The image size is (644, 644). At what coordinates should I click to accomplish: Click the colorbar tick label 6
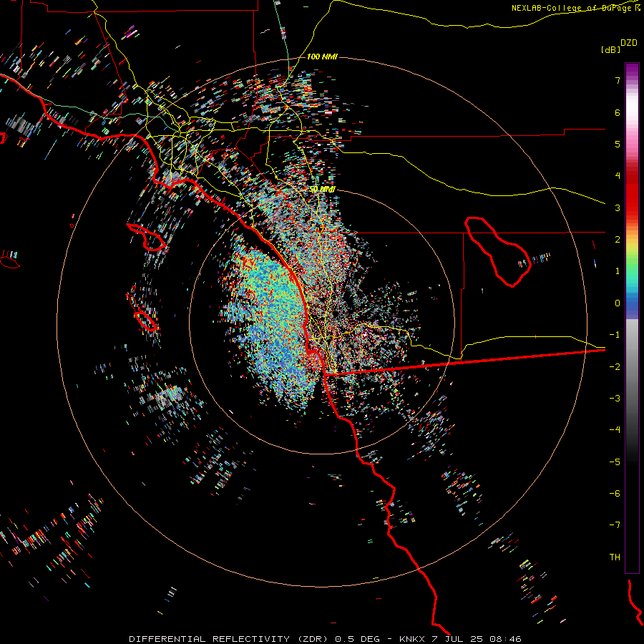pyautogui.click(x=618, y=112)
